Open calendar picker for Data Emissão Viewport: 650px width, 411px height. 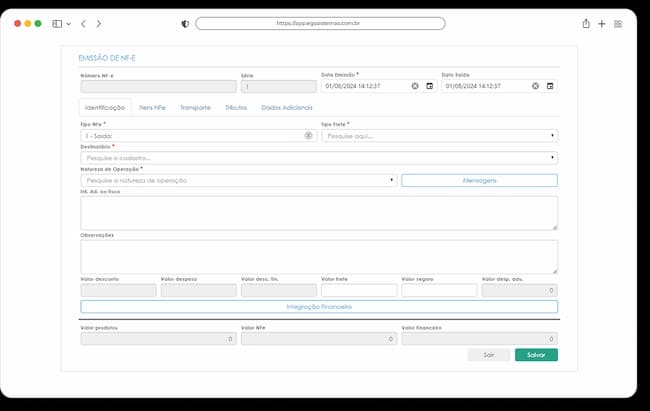pyautogui.click(x=429, y=86)
